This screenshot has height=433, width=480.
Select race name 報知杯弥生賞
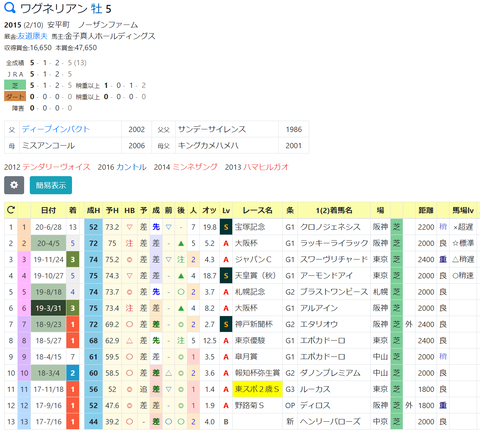(257, 373)
